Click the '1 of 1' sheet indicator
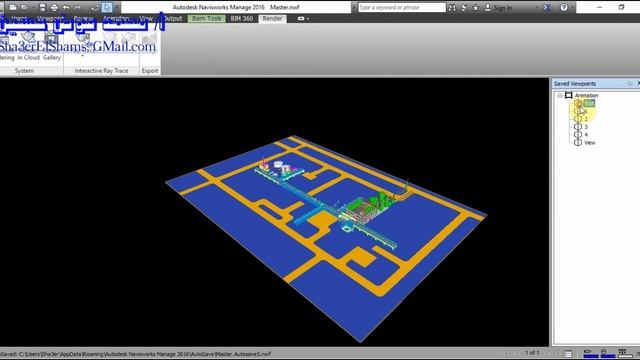 click(x=532, y=352)
